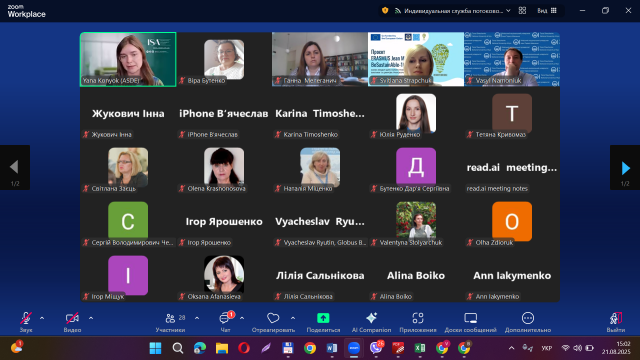
Task: Expand the arrow beside Participants
Action: click(197, 318)
